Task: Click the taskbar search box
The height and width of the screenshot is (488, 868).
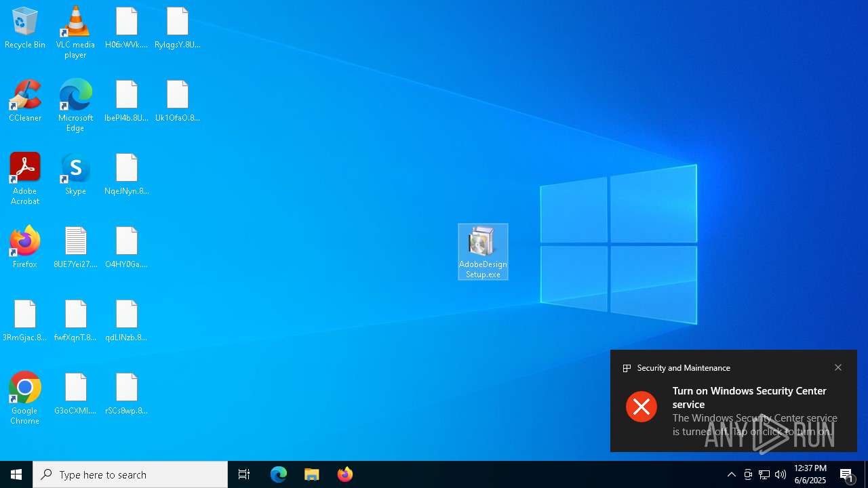Action: (130, 474)
